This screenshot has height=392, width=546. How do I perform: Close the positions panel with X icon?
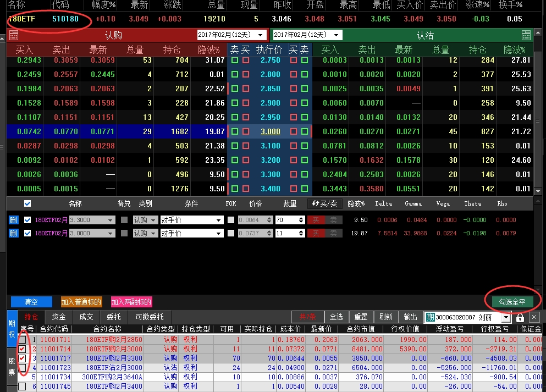click(x=534, y=317)
